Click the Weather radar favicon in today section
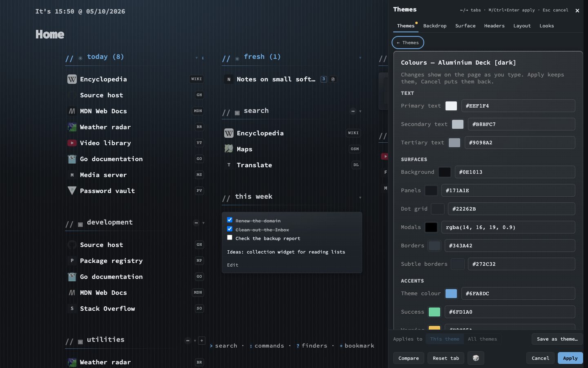588x368 pixels. [x=72, y=127]
